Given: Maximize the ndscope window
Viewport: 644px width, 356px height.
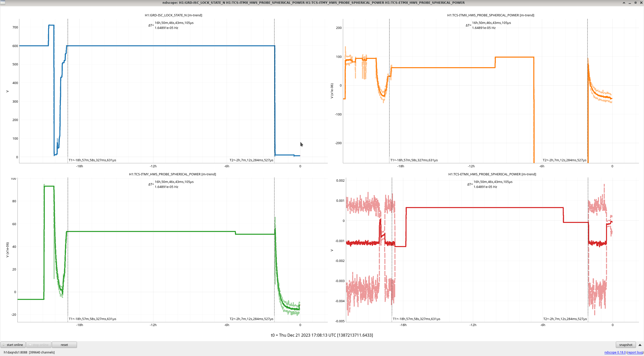Looking at the screenshot, I should pyautogui.click(x=635, y=3).
